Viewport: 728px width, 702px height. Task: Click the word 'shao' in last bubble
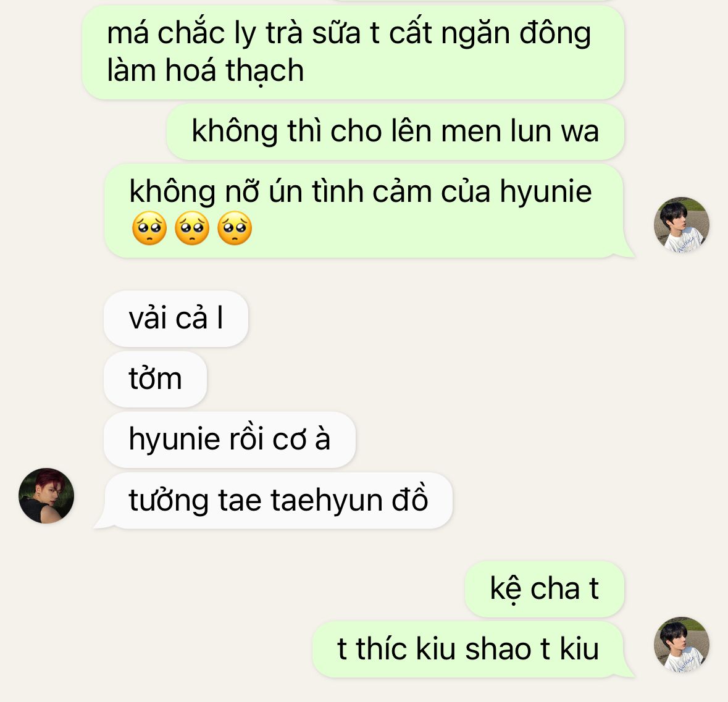tap(498, 649)
